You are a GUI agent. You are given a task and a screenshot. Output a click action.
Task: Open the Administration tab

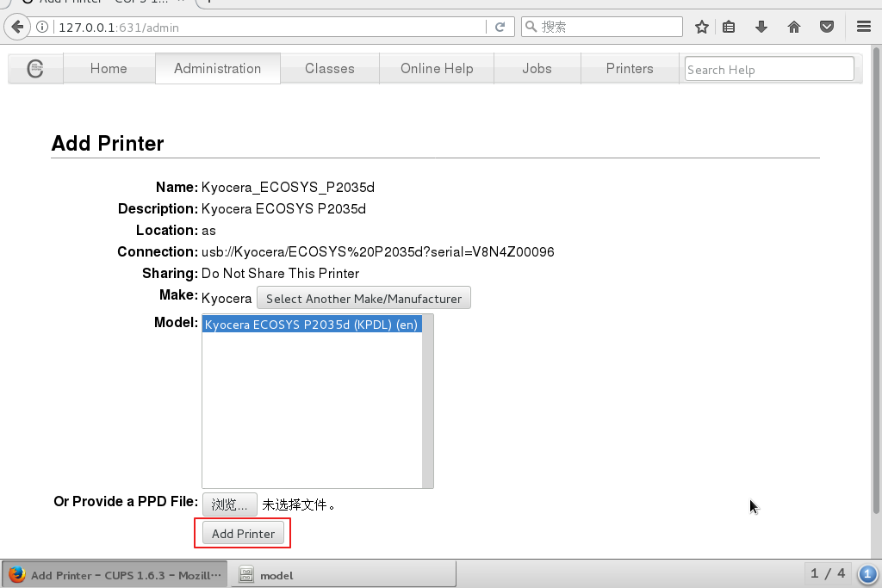[217, 69]
